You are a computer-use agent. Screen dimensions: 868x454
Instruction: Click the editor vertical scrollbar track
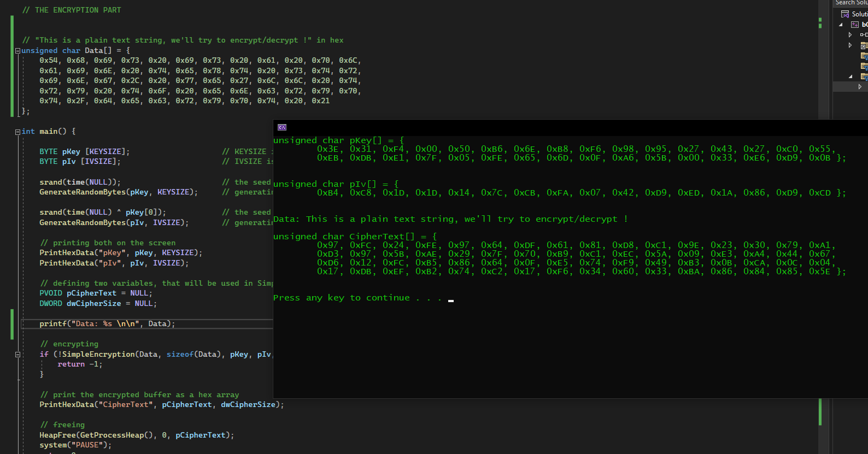click(x=824, y=227)
